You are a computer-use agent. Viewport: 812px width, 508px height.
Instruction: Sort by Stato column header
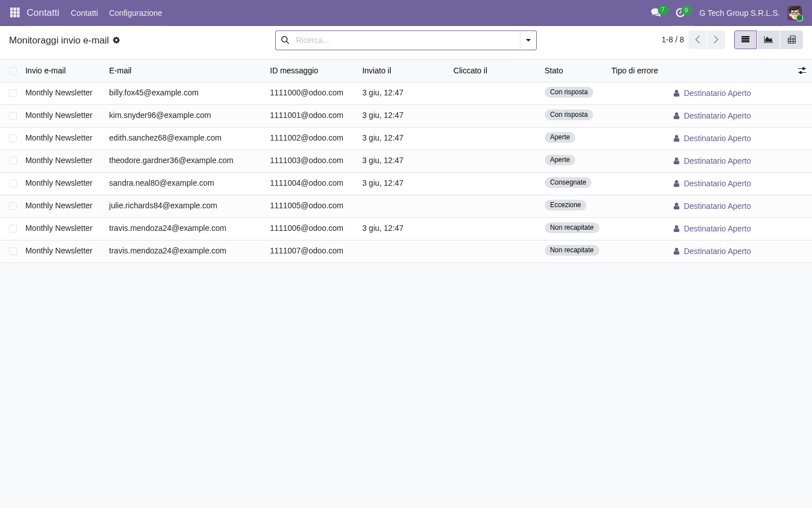554,71
